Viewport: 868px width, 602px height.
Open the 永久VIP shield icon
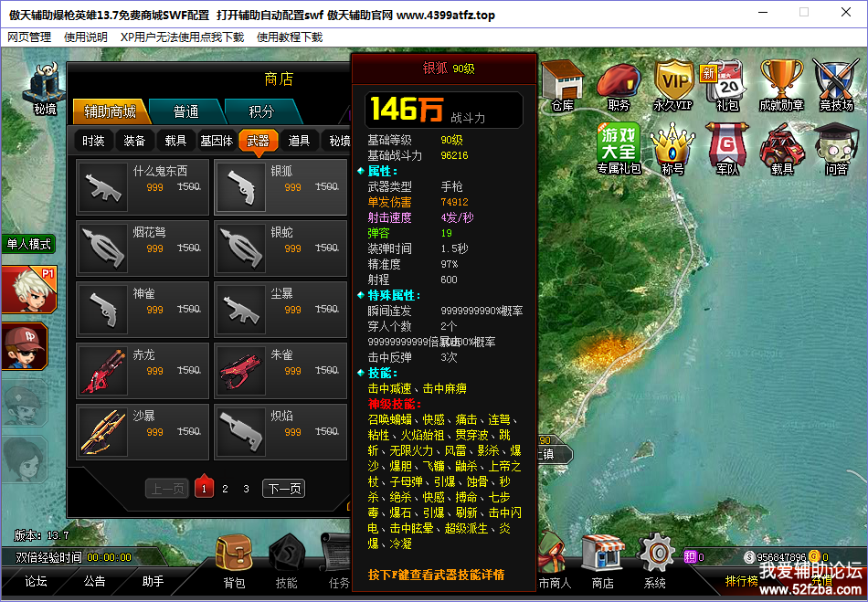(673, 86)
